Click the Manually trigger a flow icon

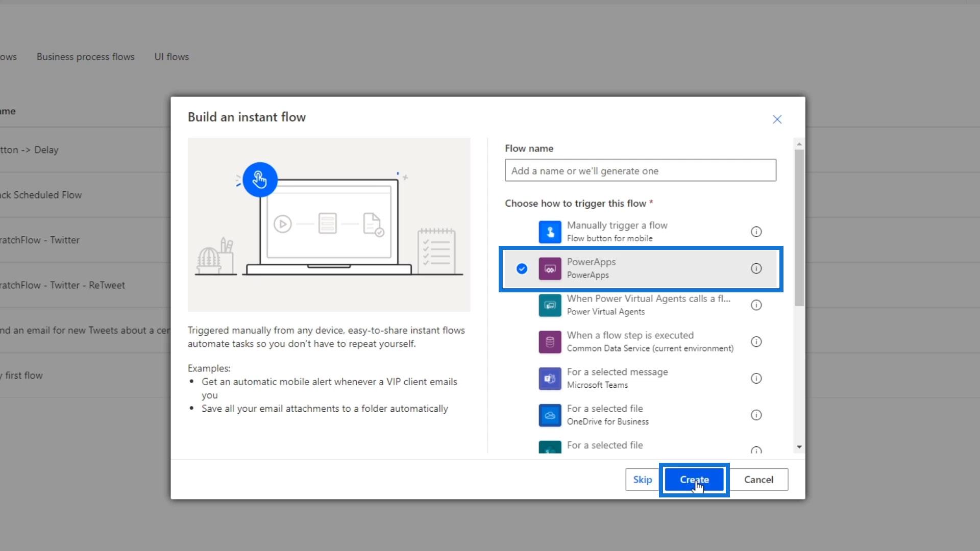[x=550, y=232]
